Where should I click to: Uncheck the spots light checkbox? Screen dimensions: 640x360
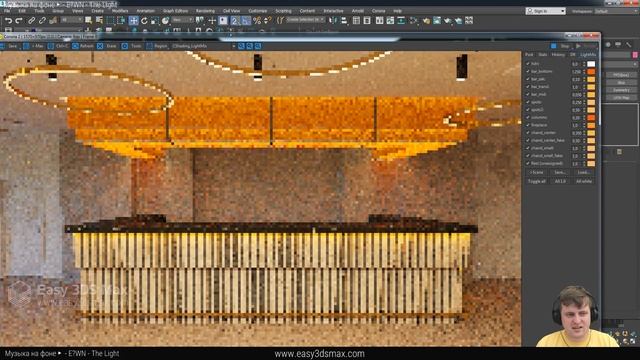[x=528, y=102]
